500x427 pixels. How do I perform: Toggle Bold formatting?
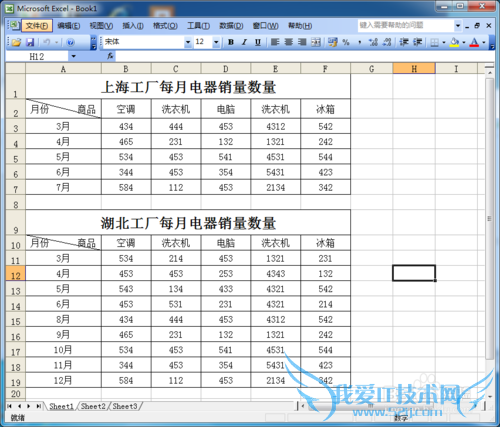point(231,42)
